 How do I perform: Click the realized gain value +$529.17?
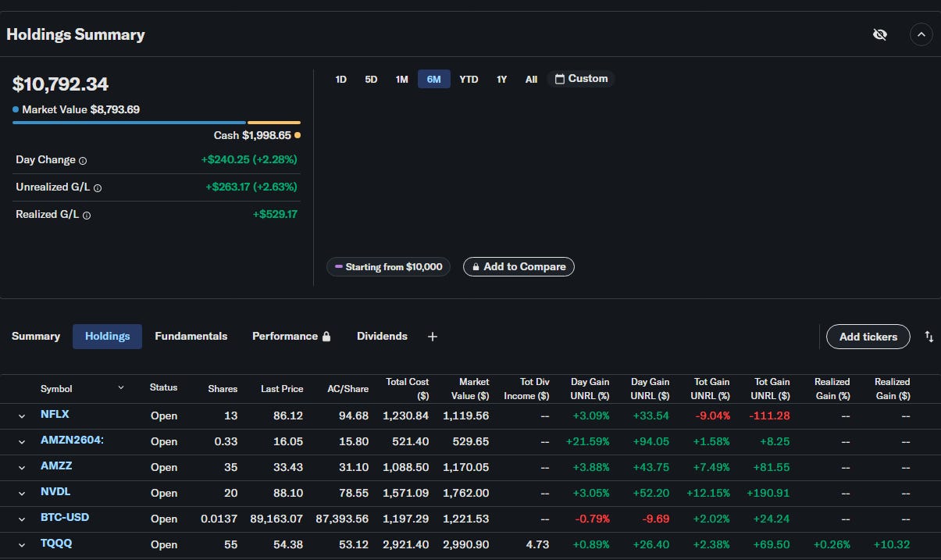(275, 215)
